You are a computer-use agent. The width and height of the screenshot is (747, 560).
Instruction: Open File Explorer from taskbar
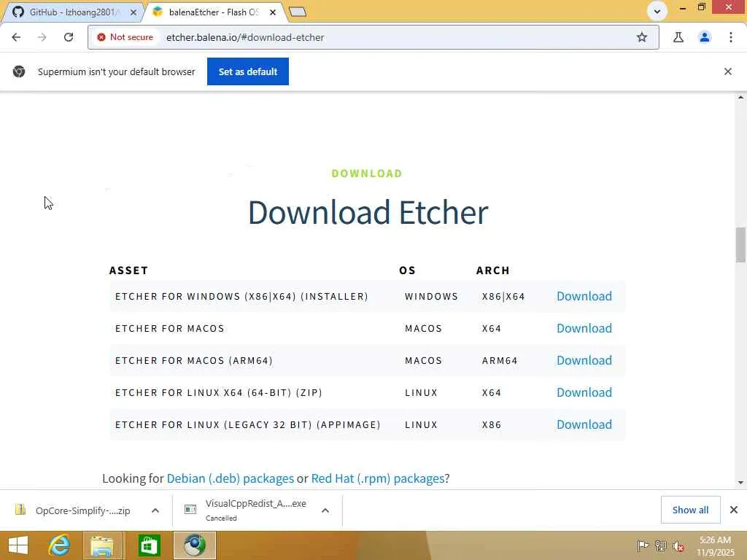click(103, 545)
